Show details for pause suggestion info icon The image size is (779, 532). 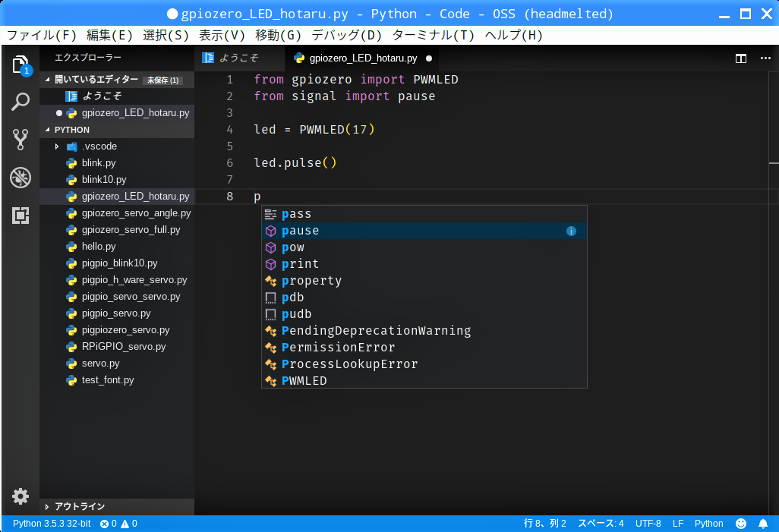[x=572, y=231]
